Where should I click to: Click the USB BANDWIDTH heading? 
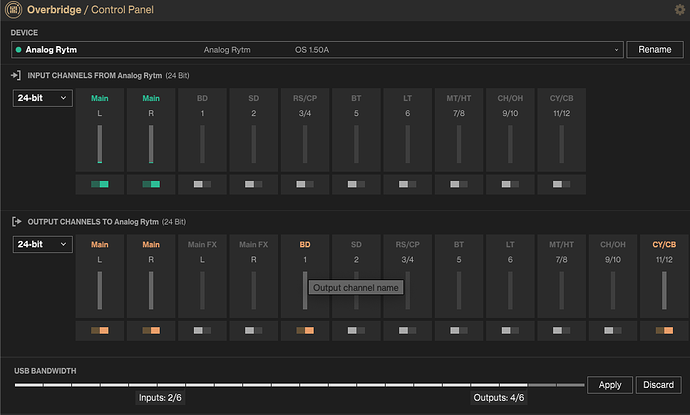tap(45, 371)
